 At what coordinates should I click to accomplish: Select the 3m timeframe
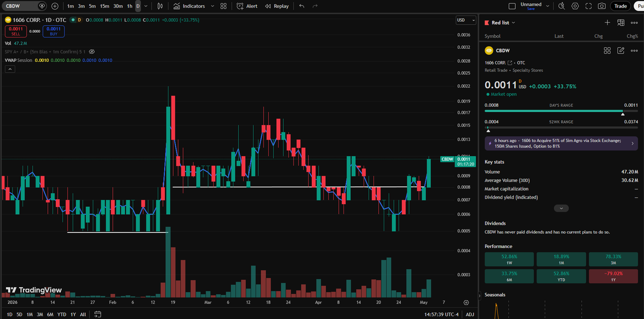(x=81, y=6)
